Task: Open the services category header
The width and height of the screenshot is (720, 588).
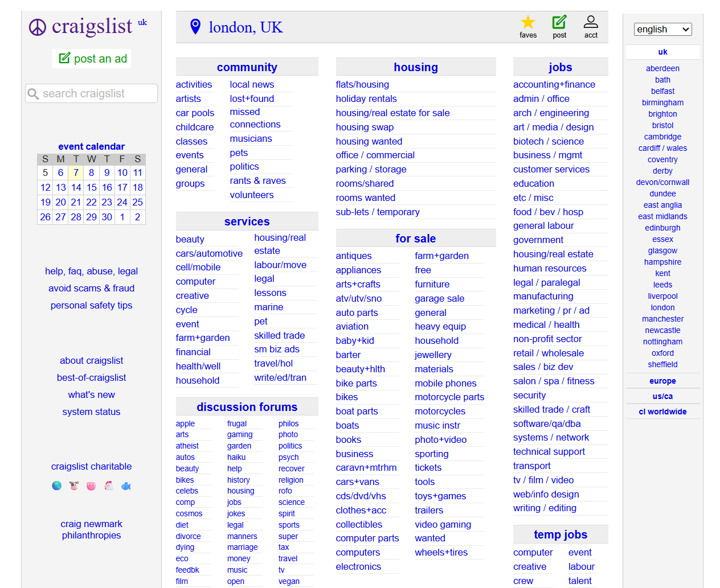Action: 247,221
